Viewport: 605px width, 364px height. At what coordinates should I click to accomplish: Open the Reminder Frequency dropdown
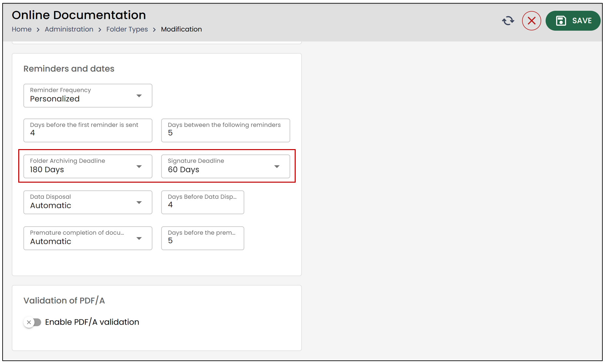[x=88, y=95]
